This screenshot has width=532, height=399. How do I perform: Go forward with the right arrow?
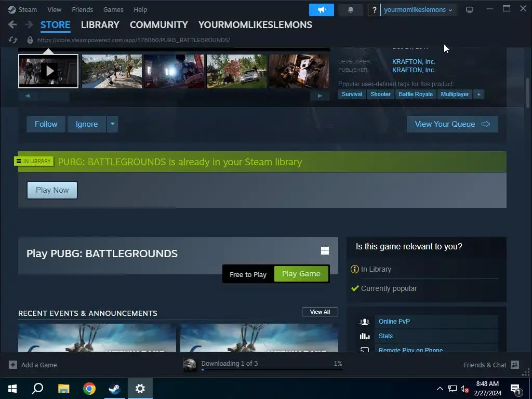click(x=29, y=24)
